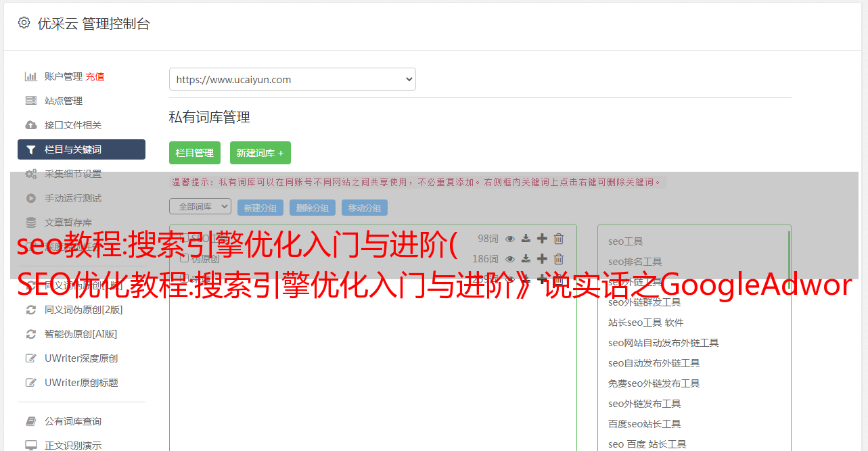Click the 新建词库 + button

click(x=260, y=153)
